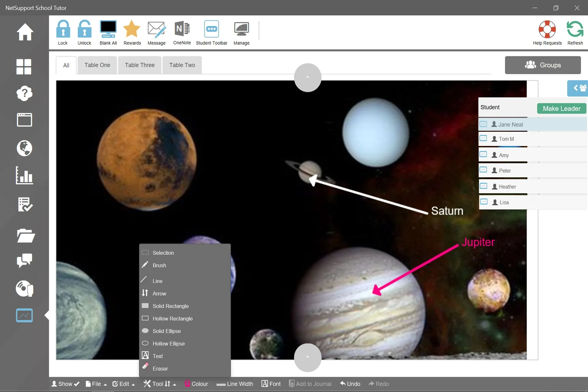
Task: Toggle the Show whiteboard checkmark
Action: point(65,384)
